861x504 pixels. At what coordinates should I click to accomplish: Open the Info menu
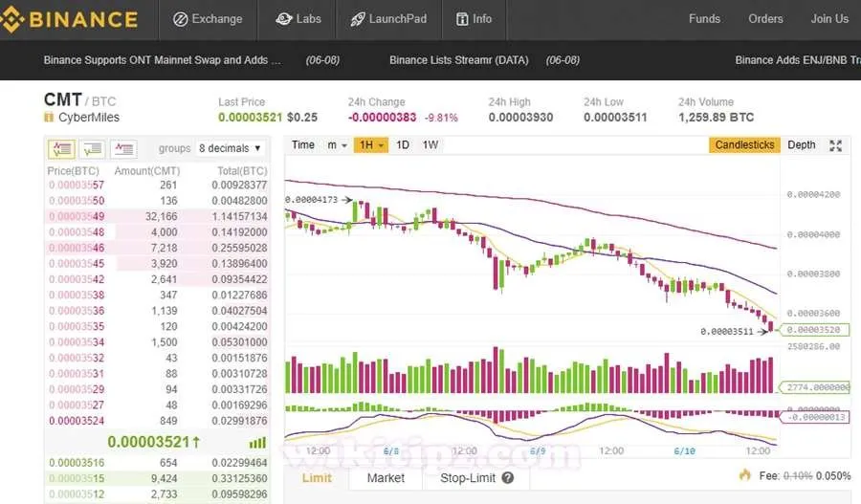tap(474, 19)
